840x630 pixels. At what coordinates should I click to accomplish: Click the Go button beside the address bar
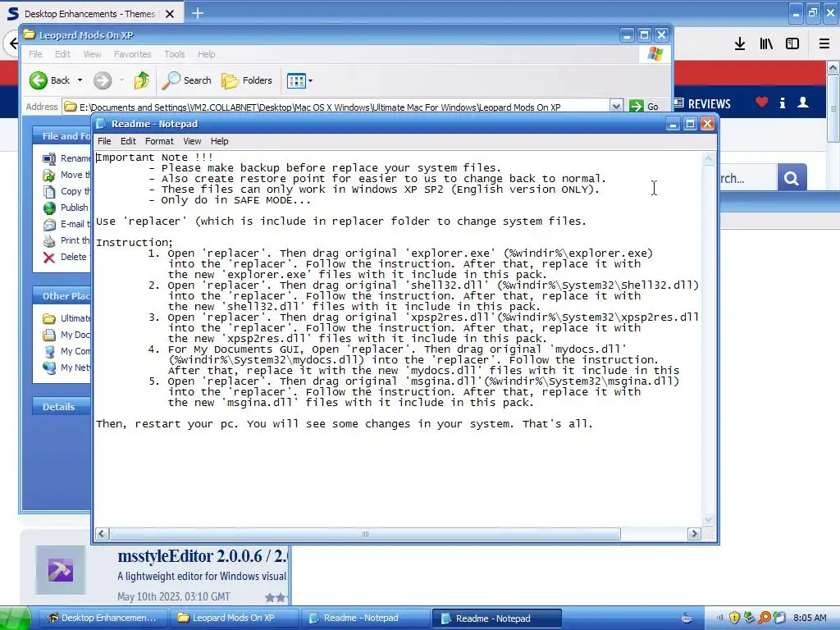pyautogui.click(x=644, y=107)
